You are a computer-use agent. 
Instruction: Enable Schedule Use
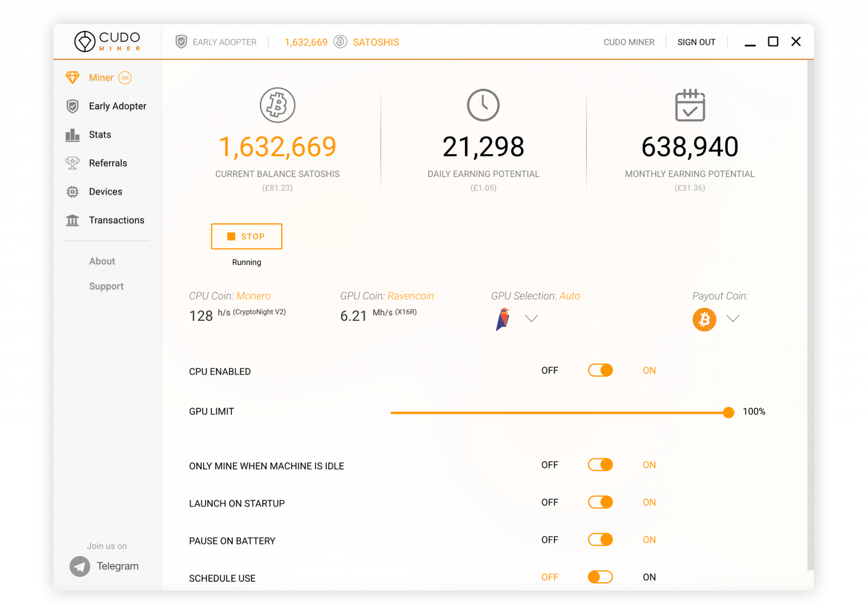[600, 577]
